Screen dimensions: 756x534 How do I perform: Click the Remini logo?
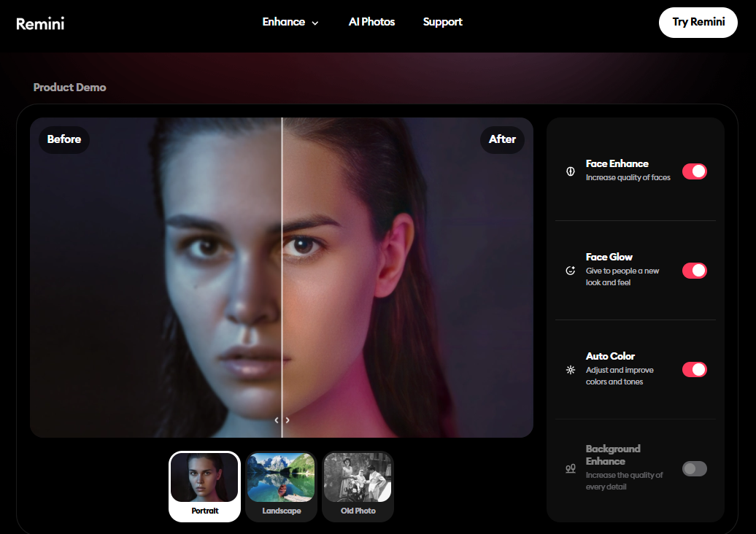[x=40, y=23]
